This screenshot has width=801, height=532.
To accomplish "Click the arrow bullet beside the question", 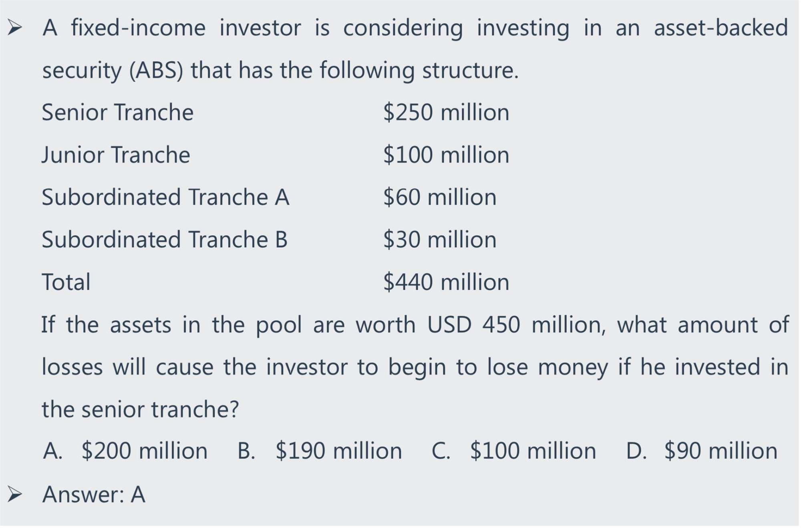I will pyautogui.click(x=15, y=27).
